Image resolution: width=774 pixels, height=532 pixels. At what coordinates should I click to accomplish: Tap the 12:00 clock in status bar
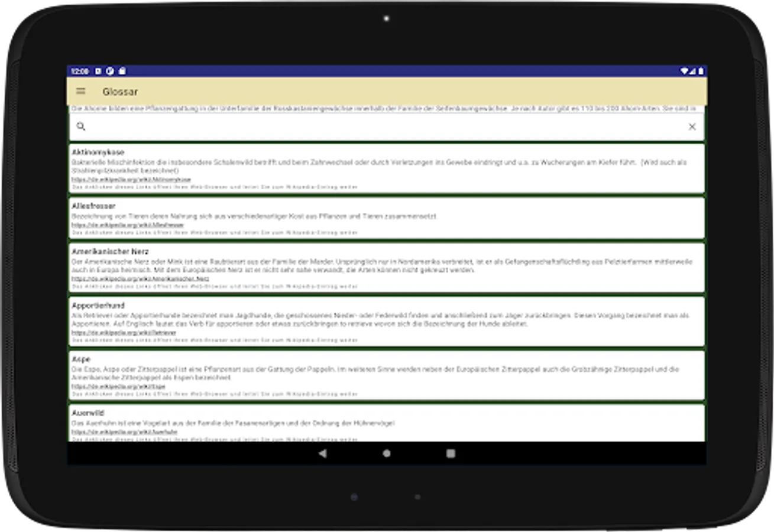pyautogui.click(x=79, y=71)
